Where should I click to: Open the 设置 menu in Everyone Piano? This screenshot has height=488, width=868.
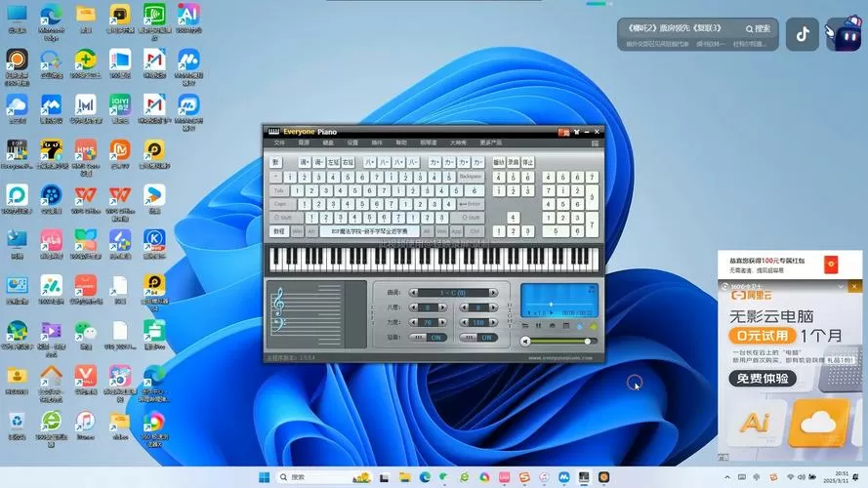[352, 142]
